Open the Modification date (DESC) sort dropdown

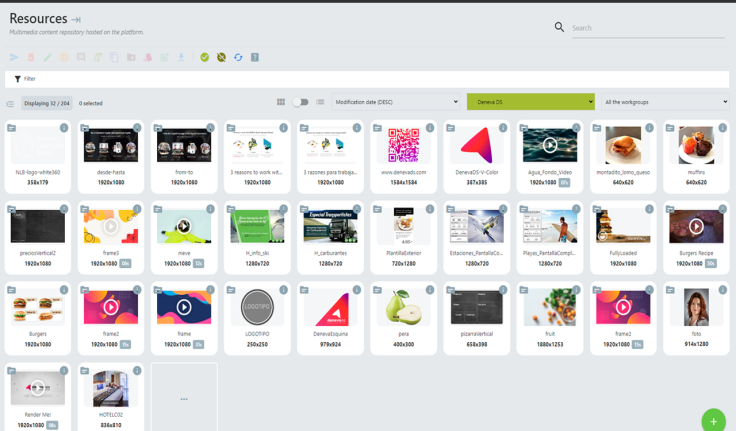point(396,102)
